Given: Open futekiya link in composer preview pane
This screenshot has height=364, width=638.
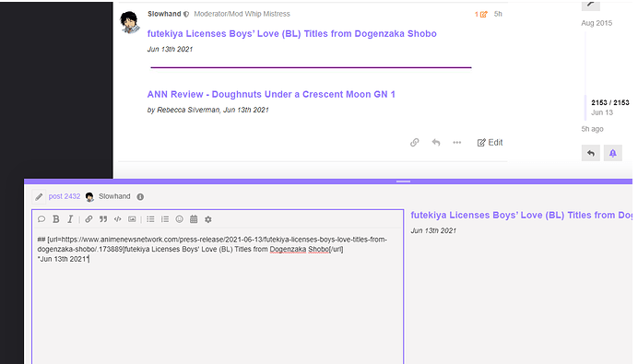Looking at the screenshot, I should click(x=521, y=215).
